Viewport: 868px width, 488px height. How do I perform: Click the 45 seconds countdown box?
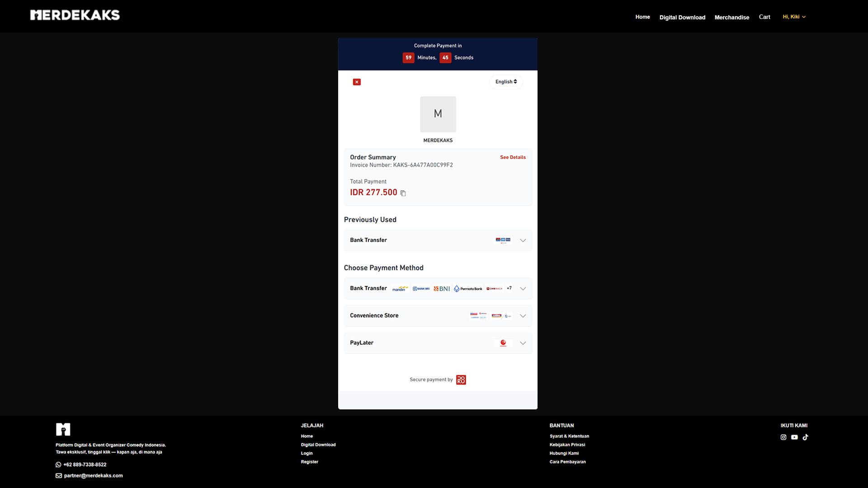(445, 58)
